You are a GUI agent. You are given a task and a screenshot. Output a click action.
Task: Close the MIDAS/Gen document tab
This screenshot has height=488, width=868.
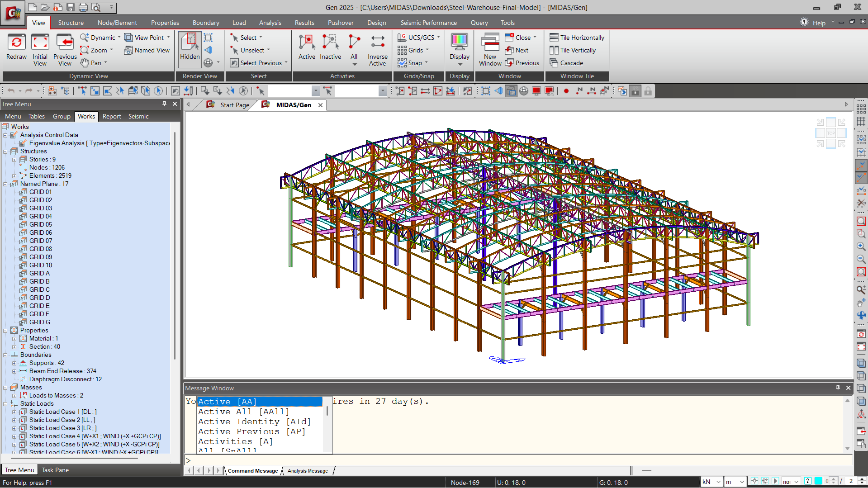pos(320,105)
